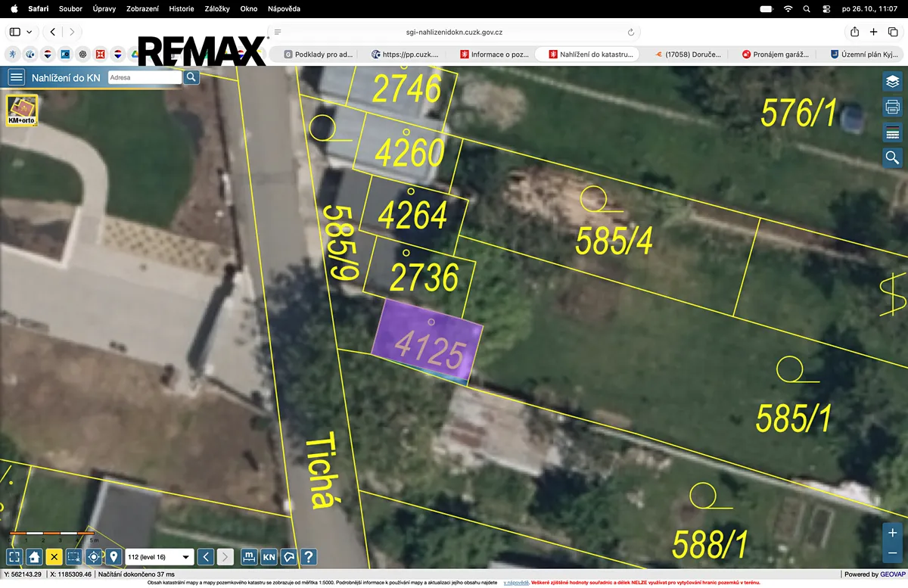This screenshot has height=588, width=908.
Task: Go to the previous map extent
Action: [205, 557]
